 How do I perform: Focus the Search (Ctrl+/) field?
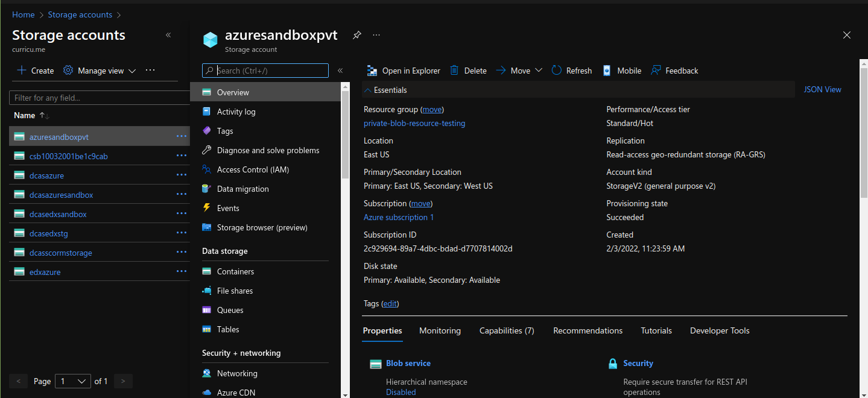coord(265,71)
